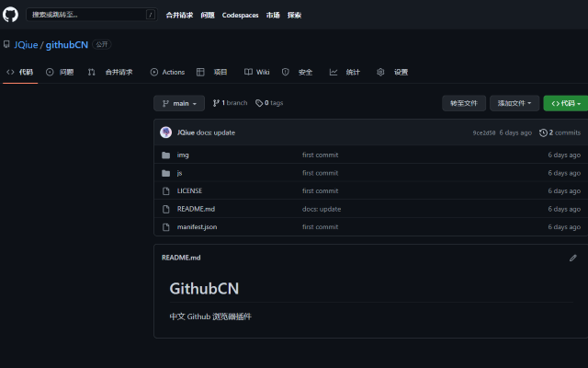Open the JQiue author link in commit bar
This screenshot has width=588, height=368.
(186, 132)
